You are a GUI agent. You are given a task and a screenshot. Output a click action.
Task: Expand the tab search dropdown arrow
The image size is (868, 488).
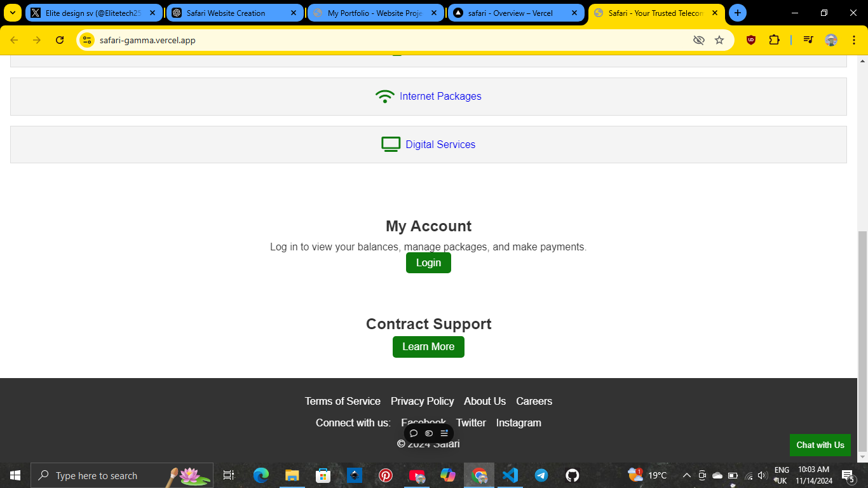pyautogui.click(x=13, y=13)
